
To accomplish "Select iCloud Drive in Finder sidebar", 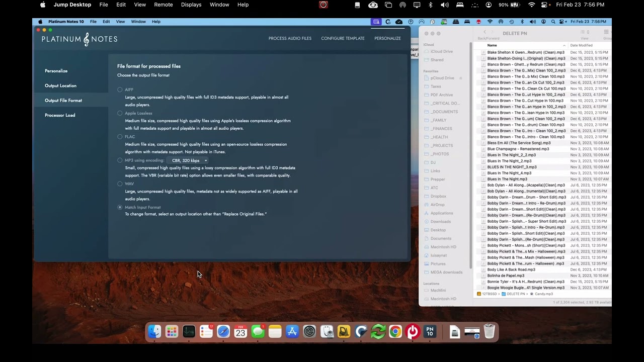I will point(441,51).
